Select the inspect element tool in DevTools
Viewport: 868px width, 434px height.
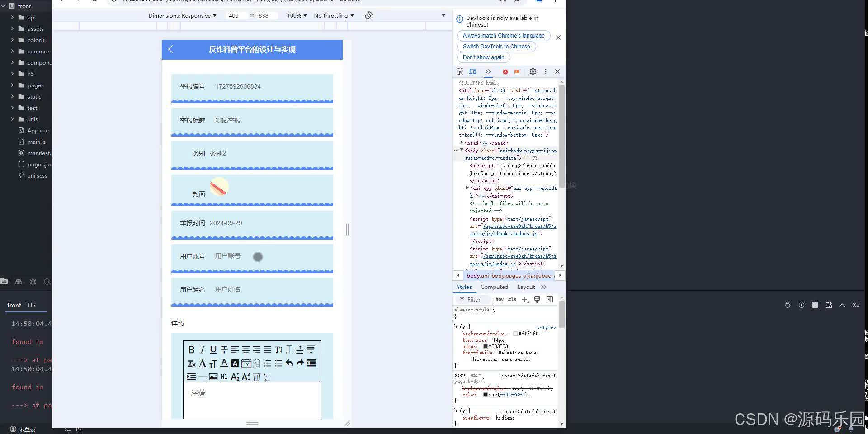pos(460,71)
